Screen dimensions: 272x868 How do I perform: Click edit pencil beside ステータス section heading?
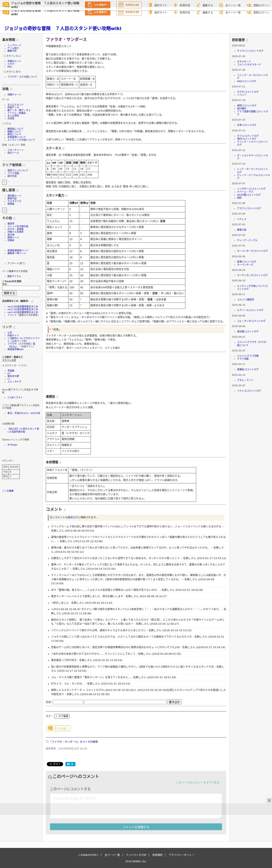coord(64,148)
